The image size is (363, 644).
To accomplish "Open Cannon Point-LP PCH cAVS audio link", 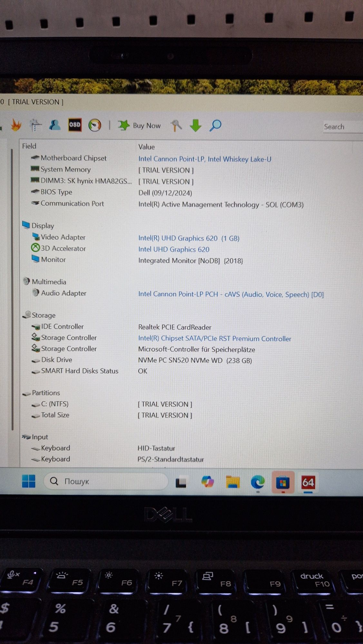I will 231,294.
